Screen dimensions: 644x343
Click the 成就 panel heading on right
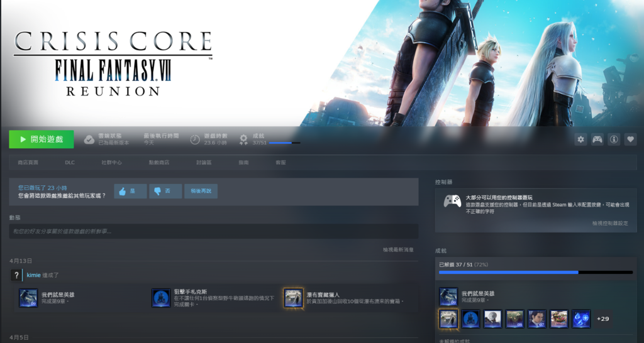pos(441,251)
